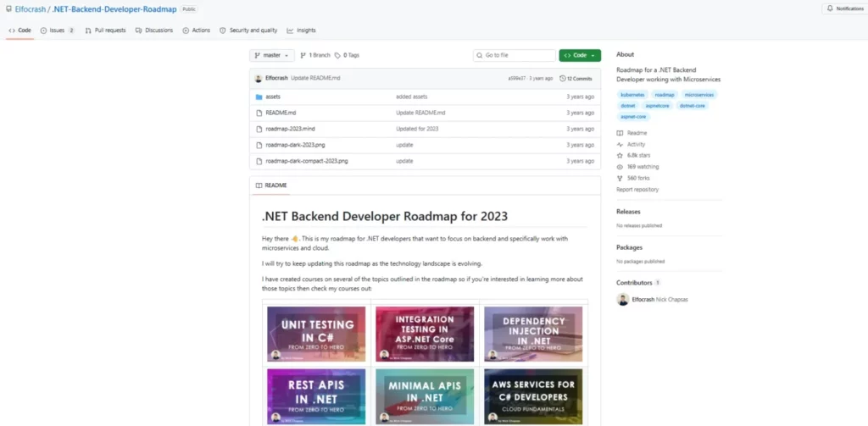Click the repository icon beside Elfocrash
868x426 pixels.
(x=8, y=8)
